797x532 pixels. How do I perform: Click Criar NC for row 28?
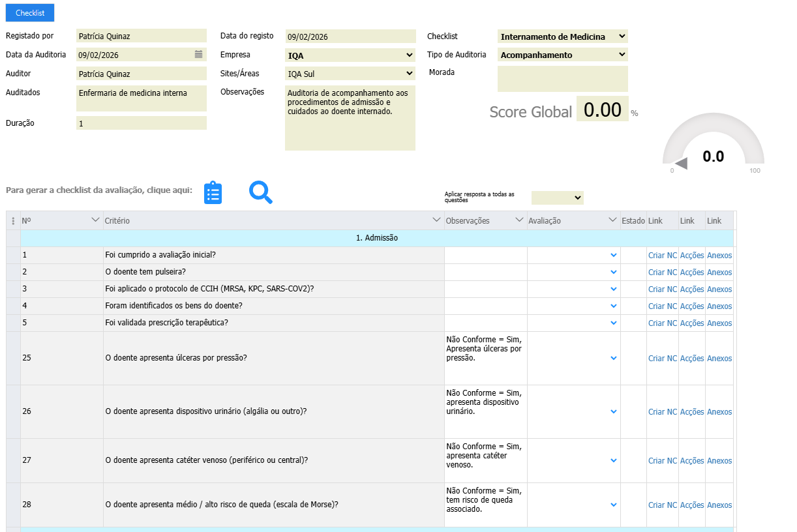[x=662, y=505]
